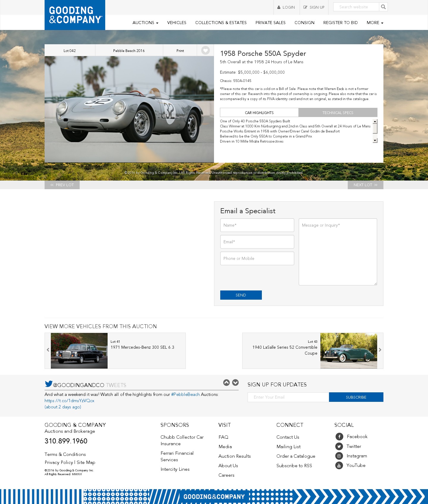
Task: Open the Site Map link
Action: pyautogui.click(x=86, y=462)
